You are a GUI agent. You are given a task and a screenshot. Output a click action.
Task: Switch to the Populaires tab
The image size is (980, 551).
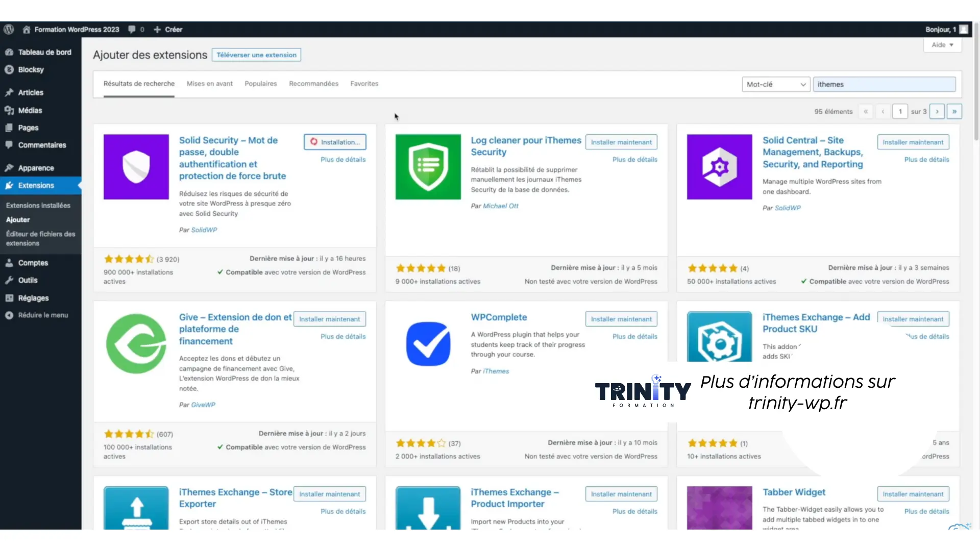(x=260, y=84)
